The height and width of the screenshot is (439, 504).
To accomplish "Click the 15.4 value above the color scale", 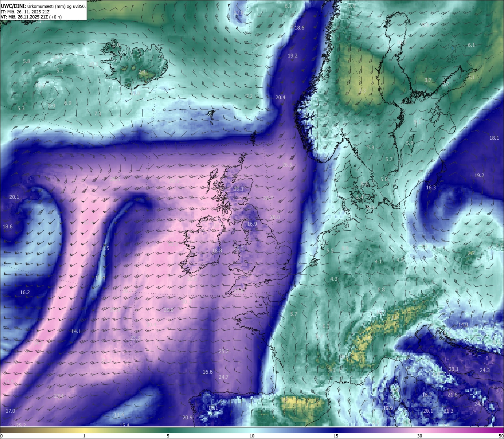I will [x=124, y=425].
